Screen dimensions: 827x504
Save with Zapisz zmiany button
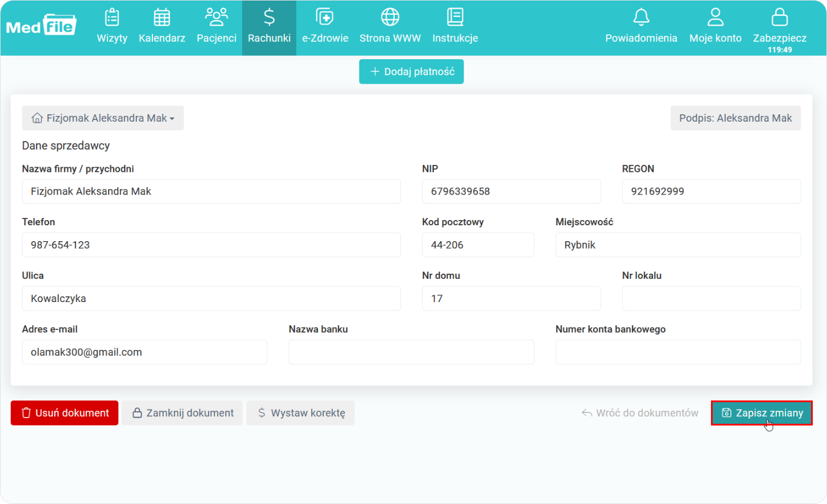click(762, 413)
